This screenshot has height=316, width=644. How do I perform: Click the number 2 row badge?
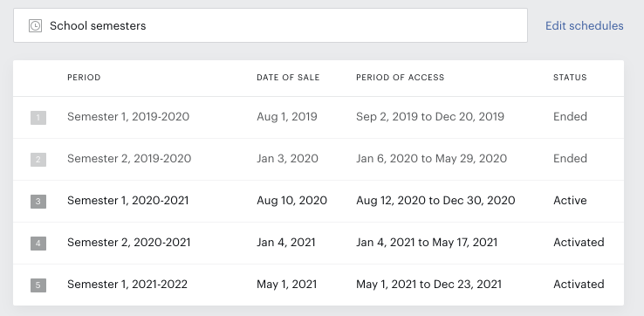coord(38,160)
